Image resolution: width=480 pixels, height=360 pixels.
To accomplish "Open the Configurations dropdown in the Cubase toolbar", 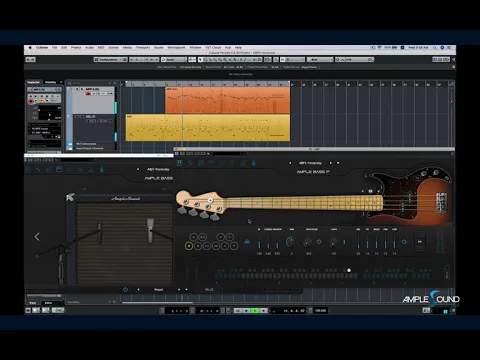I will [x=110, y=60].
